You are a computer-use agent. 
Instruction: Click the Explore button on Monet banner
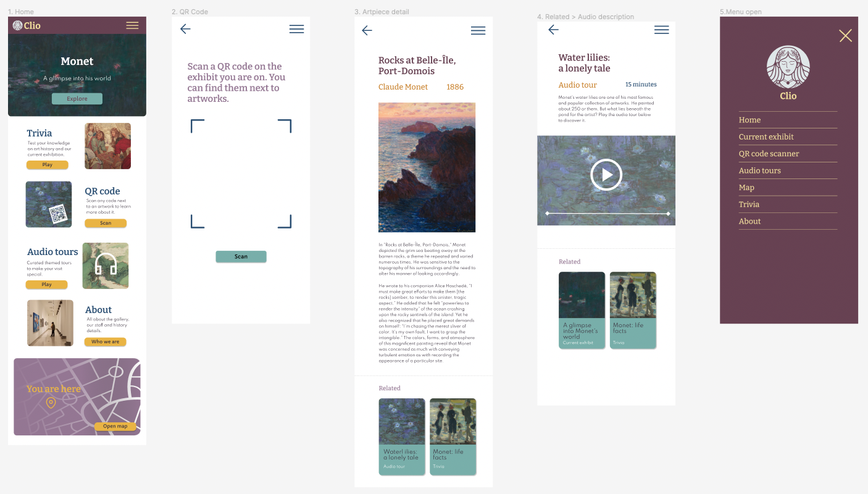pyautogui.click(x=77, y=99)
